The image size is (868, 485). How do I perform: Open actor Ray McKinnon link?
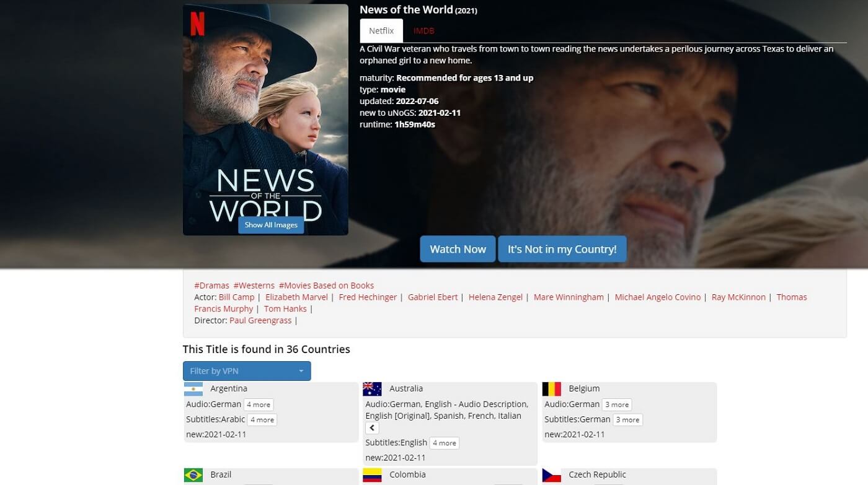tap(738, 297)
